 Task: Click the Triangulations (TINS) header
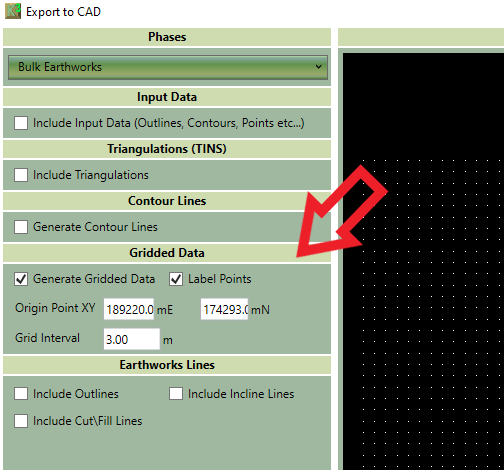(167, 149)
